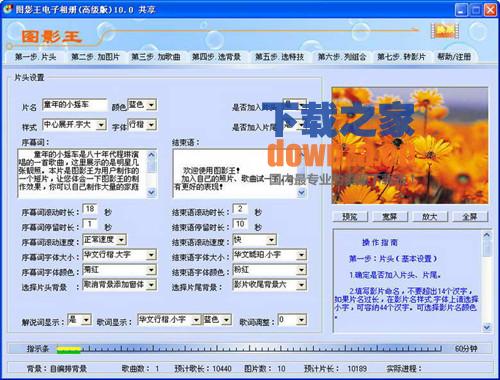500x380 pixels.
Task: Click status text 背景：自编排背景
Action: (57, 368)
